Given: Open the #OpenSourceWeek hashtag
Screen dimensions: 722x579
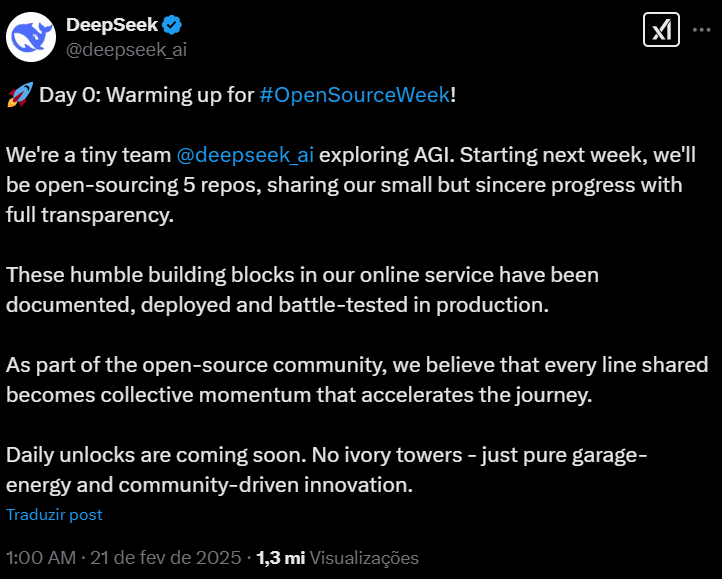Looking at the screenshot, I should [x=354, y=96].
